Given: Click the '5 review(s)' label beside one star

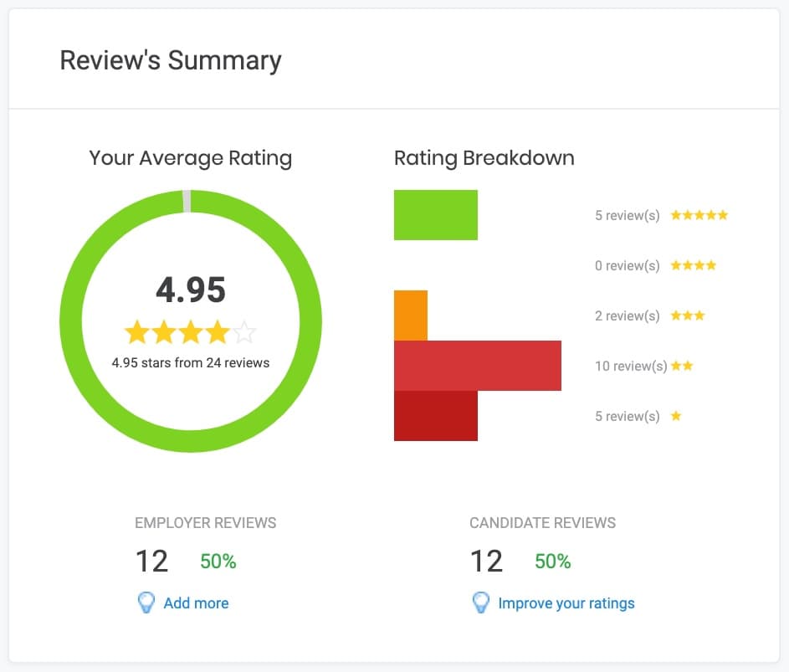Looking at the screenshot, I should click(627, 416).
